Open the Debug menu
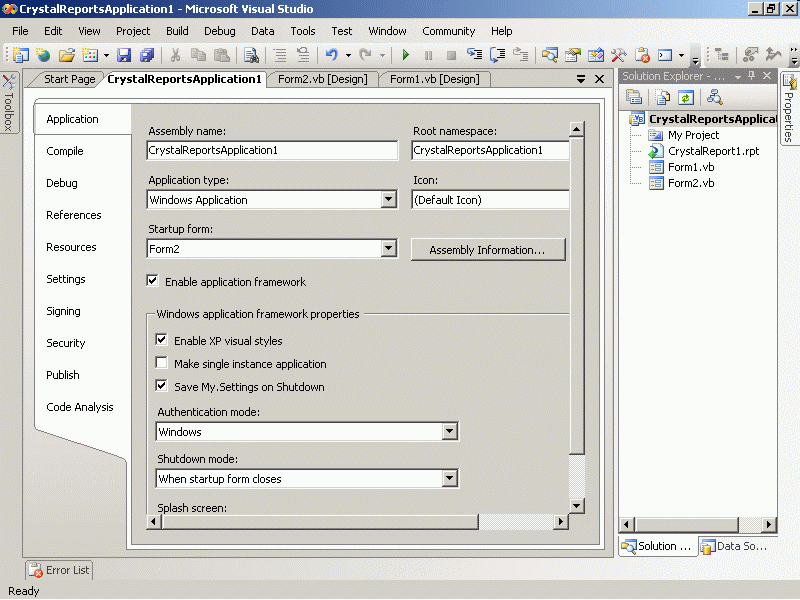The image size is (800, 600). coord(220,31)
